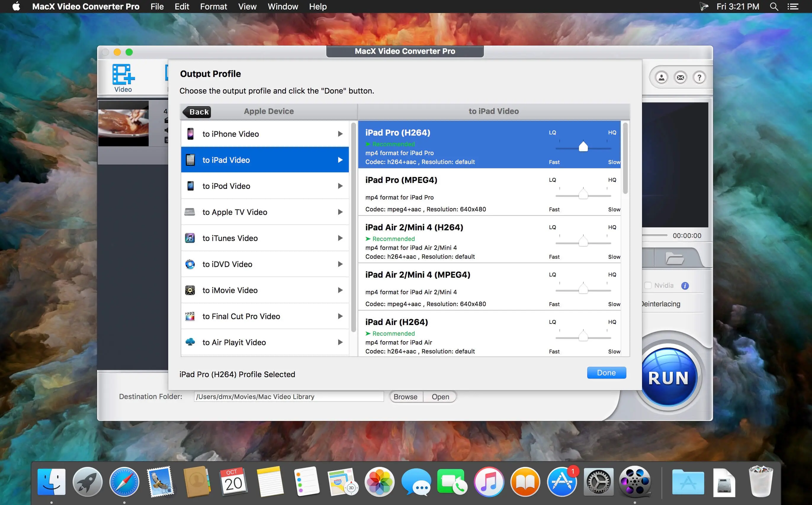Click the envelope feedback icon

click(x=680, y=78)
